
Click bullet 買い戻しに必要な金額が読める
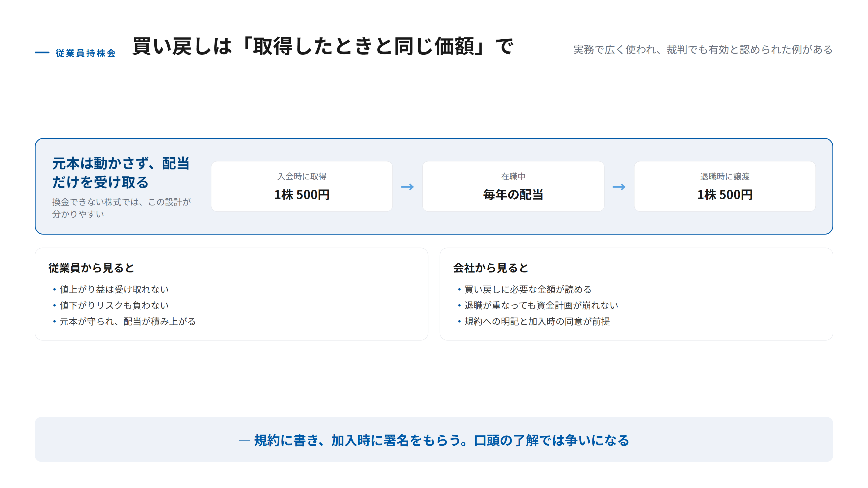[x=528, y=289]
